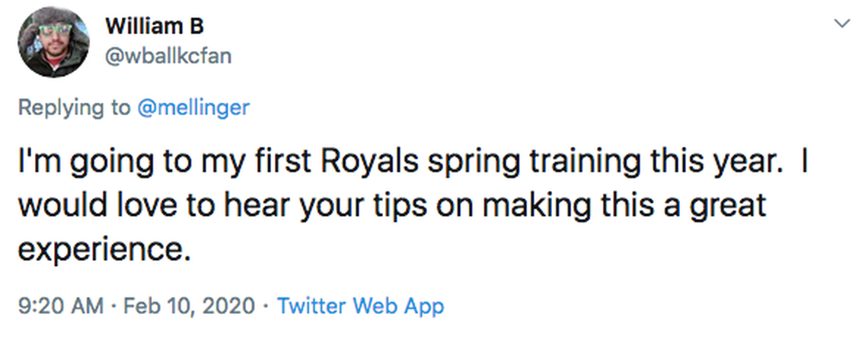Viewport: 868px width, 340px height.
Task: Click the Twitter Web App source link
Action: (x=360, y=306)
